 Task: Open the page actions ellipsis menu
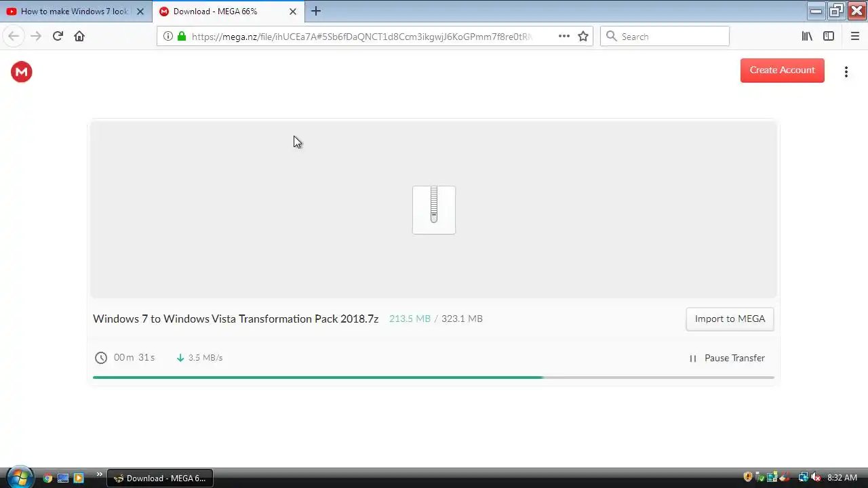(564, 37)
